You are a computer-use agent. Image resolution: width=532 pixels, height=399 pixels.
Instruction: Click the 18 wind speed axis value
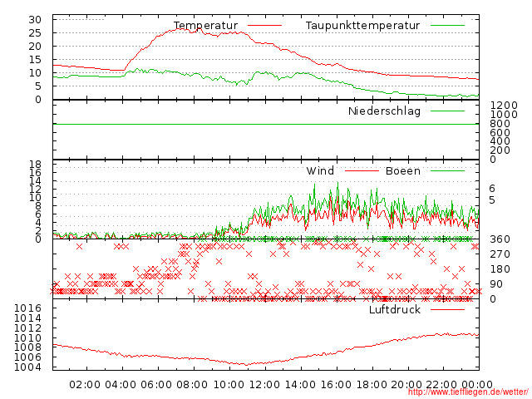(x=35, y=165)
